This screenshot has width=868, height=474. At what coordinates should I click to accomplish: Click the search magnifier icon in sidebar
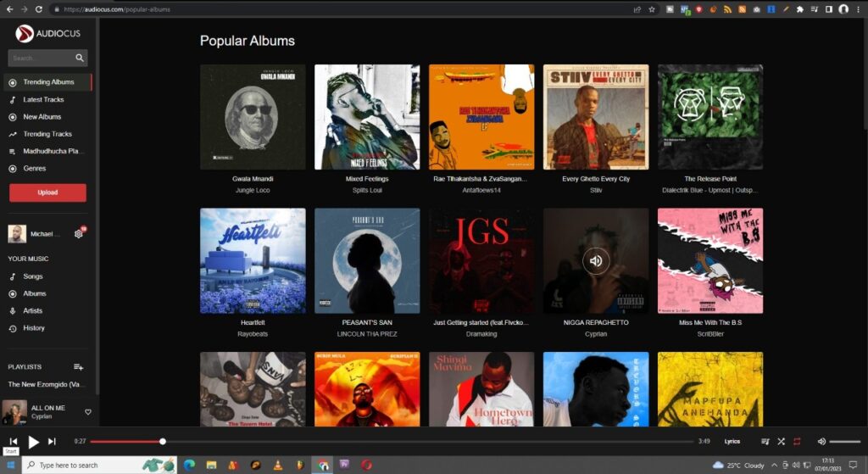point(80,58)
